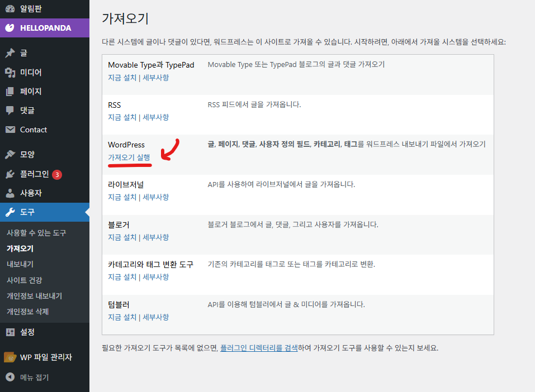The width and height of the screenshot is (535, 392).
Task: Click 지금 설치 for Movable Type과 TypePad
Action: (x=122, y=78)
